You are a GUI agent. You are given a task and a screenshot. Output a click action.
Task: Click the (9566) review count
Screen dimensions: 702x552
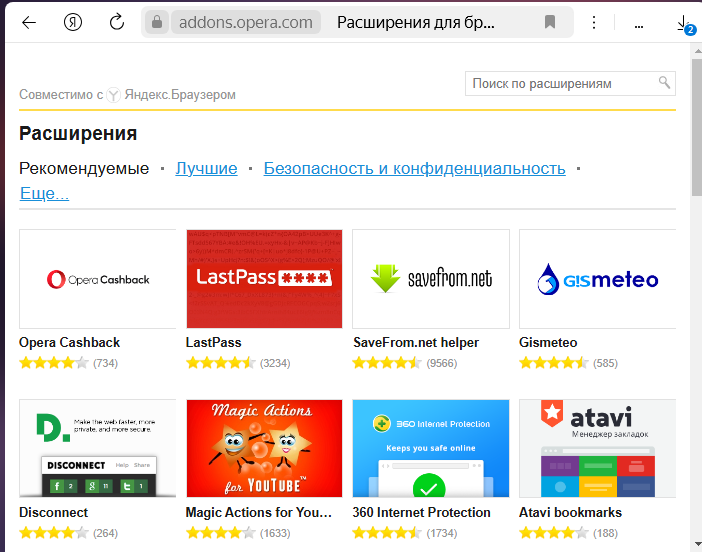(442, 363)
